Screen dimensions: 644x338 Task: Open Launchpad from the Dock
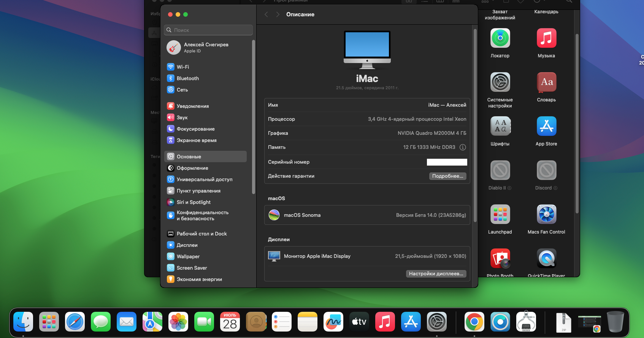coord(49,322)
